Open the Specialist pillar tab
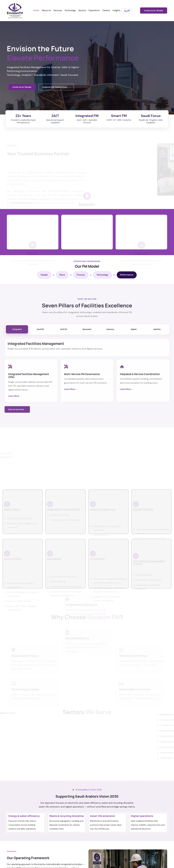This screenshot has width=174, height=868. [x=87, y=329]
